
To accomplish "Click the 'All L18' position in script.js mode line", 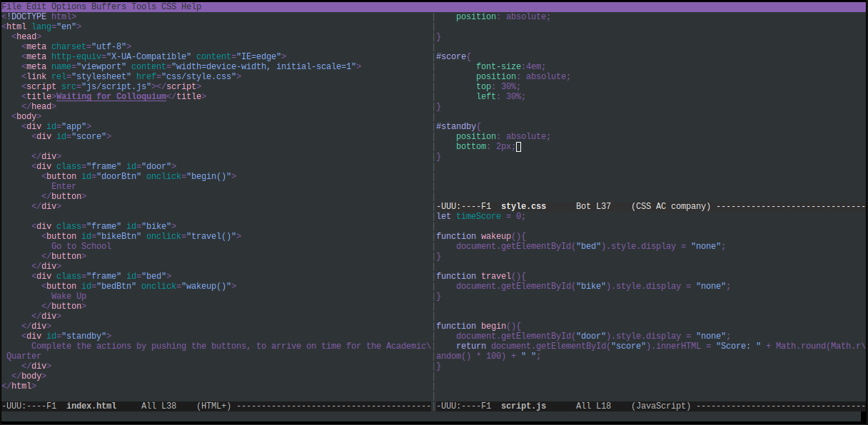I will (x=593, y=406).
